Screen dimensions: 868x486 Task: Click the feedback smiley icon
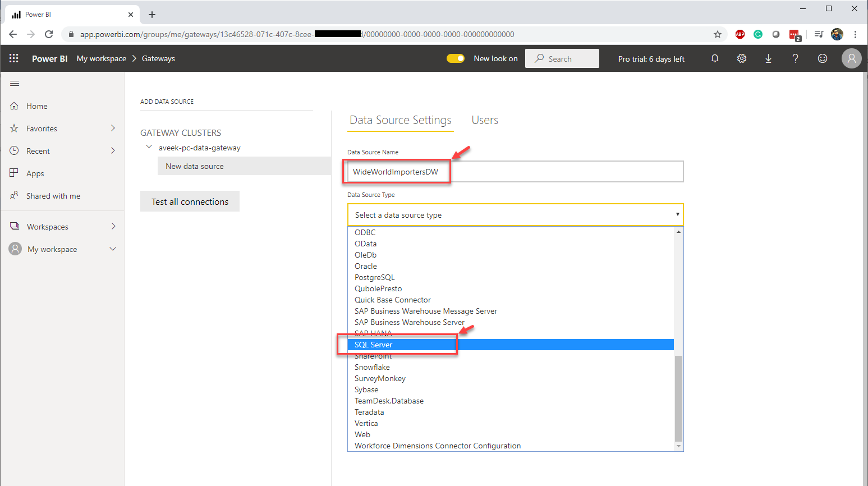(822, 58)
